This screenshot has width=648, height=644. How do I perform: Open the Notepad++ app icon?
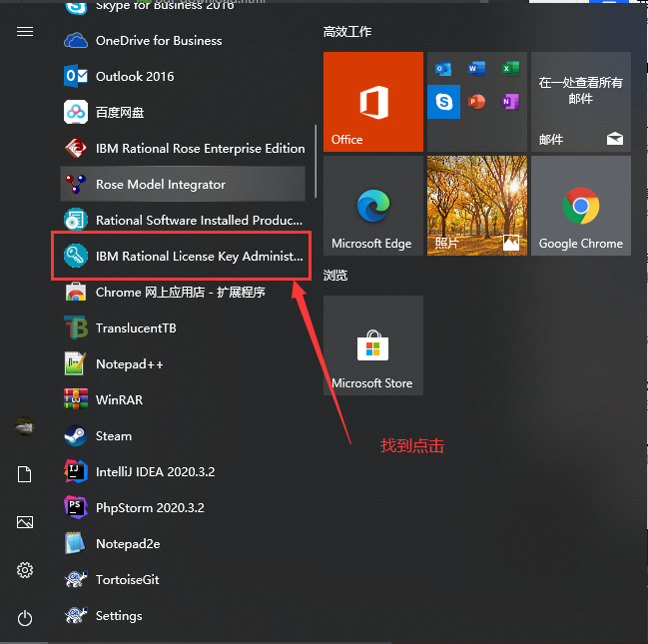[x=76, y=363]
